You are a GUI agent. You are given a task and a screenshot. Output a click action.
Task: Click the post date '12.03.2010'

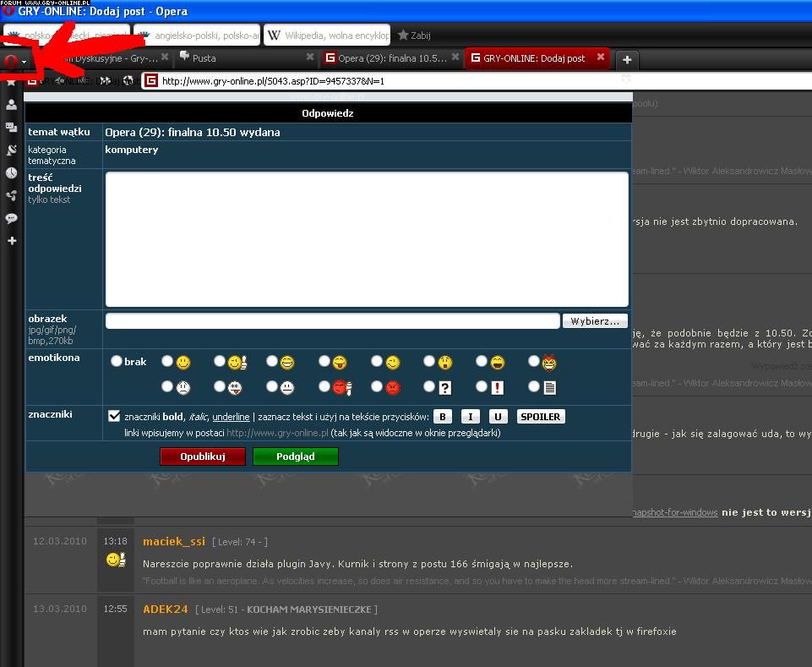[59, 541]
